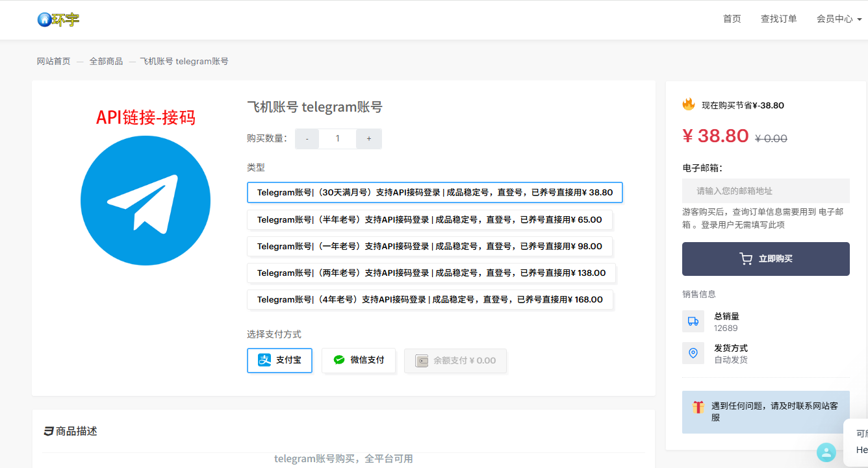Open 查找订单 in top navigation

pyautogui.click(x=778, y=19)
